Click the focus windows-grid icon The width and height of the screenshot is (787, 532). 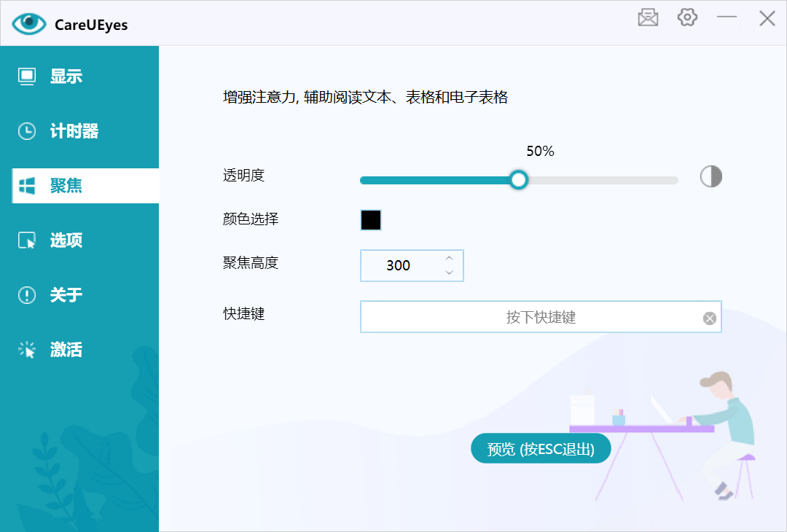tap(27, 186)
